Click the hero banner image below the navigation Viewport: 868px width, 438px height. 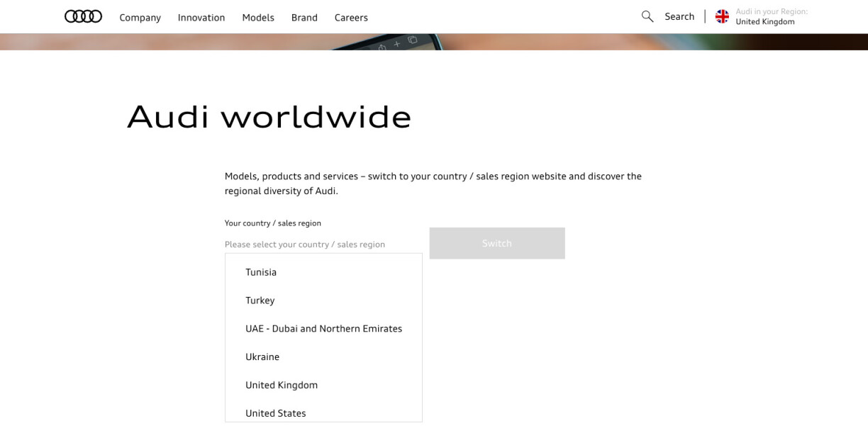tap(433, 42)
